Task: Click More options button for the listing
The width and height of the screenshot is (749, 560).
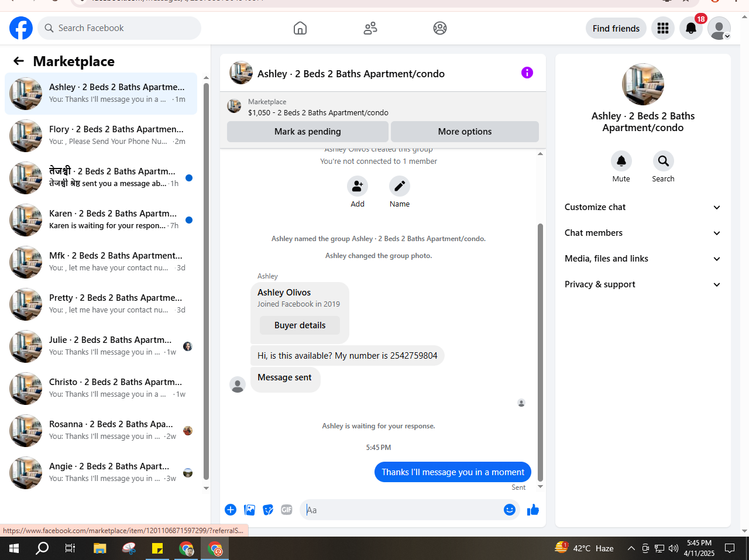Action: [465, 132]
